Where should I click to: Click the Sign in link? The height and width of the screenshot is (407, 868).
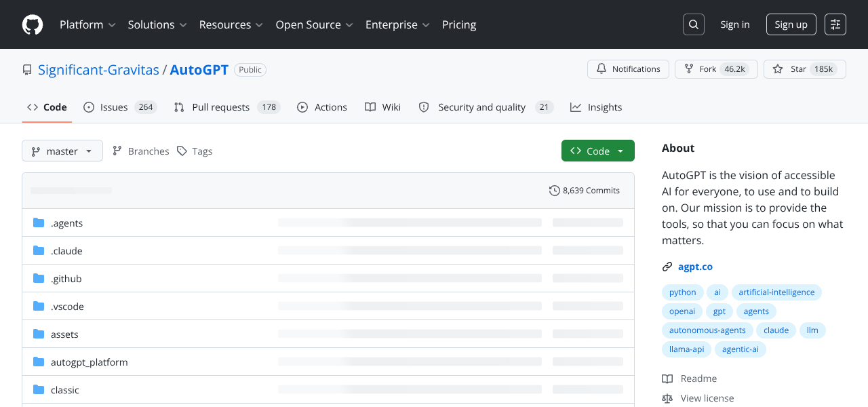pyautogui.click(x=735, y=24)
